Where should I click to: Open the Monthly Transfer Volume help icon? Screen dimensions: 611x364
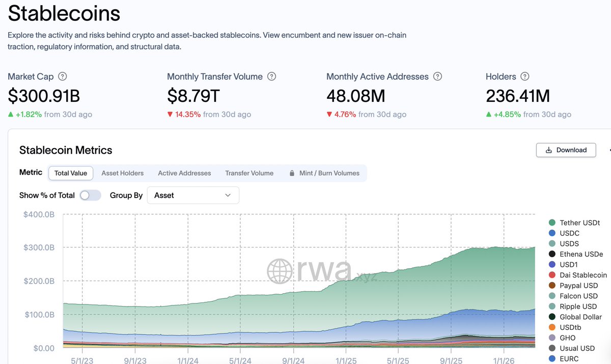(x=272, y=77)
